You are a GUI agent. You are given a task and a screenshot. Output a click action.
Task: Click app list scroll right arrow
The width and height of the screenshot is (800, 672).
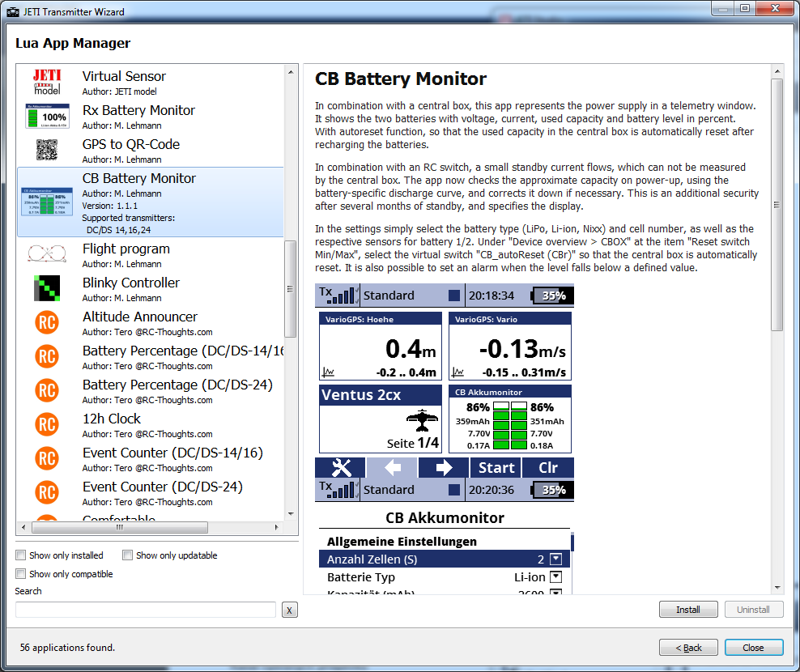coord(277,527)
